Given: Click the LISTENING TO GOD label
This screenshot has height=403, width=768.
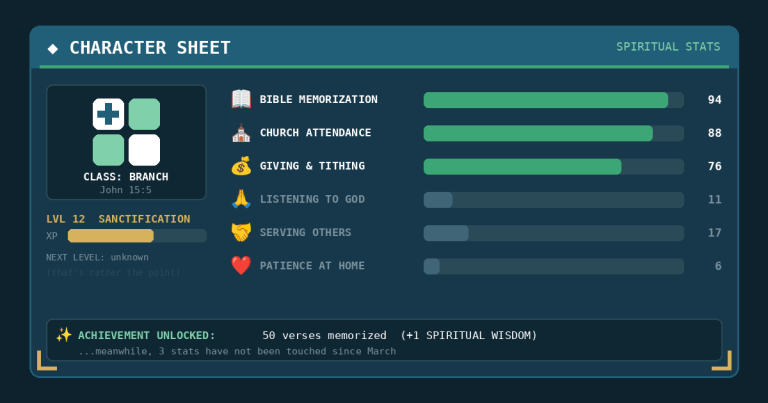Looking at the screenshot, I should [312, 199].
